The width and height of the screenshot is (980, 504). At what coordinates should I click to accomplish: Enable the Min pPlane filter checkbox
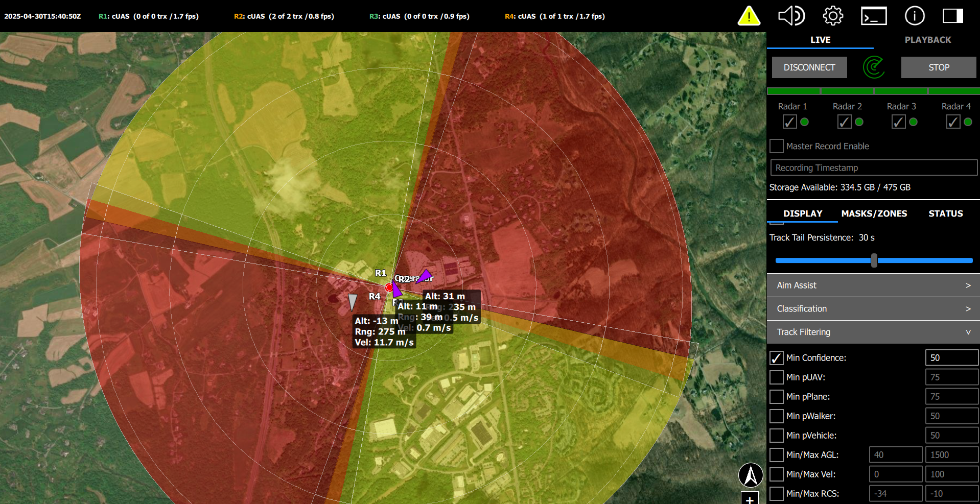click(777, 397)
